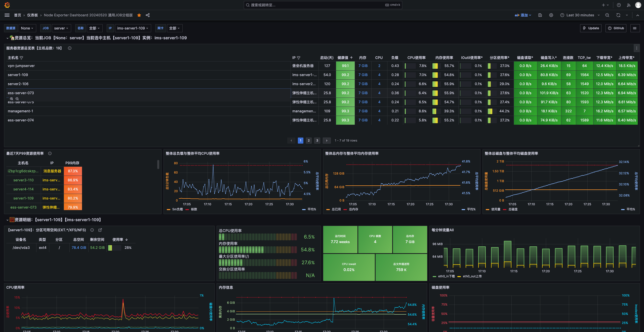Collapse the 资源总览 row section

(x=7, y=38)
